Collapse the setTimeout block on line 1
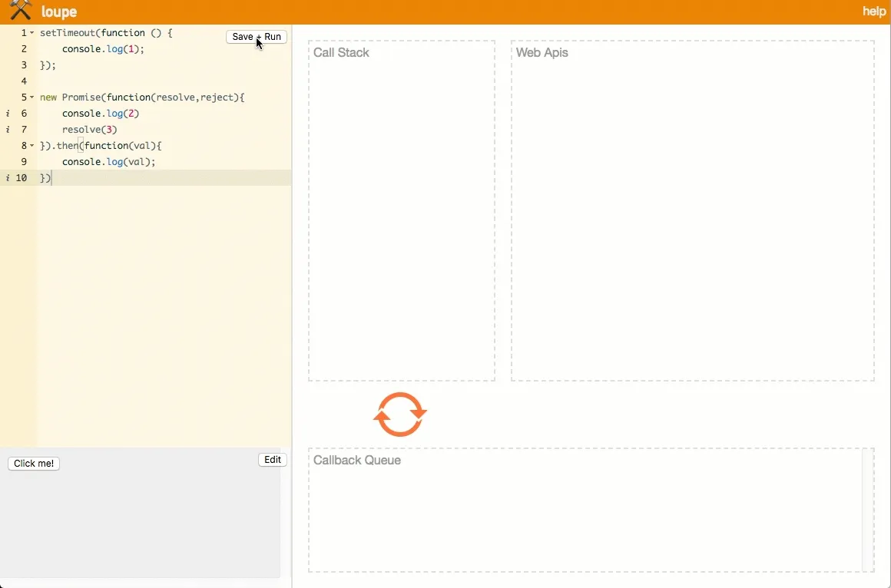 click(x=32, y=33)
